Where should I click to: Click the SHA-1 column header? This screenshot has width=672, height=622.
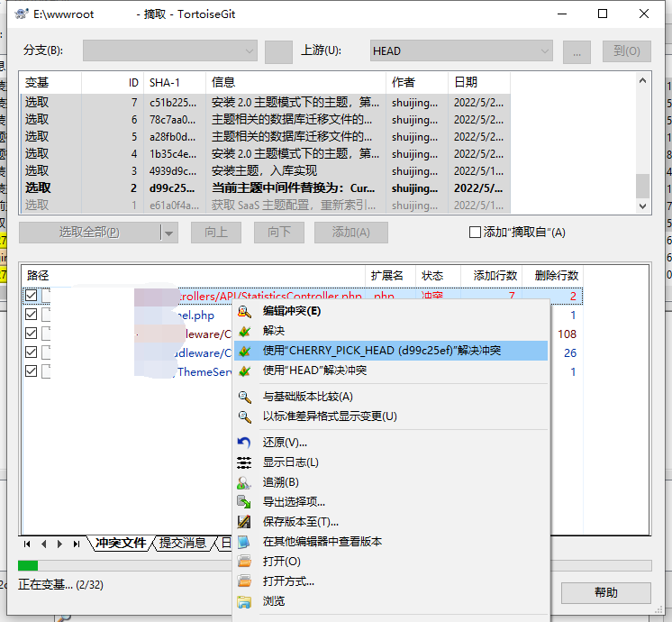tap(175, 82)
